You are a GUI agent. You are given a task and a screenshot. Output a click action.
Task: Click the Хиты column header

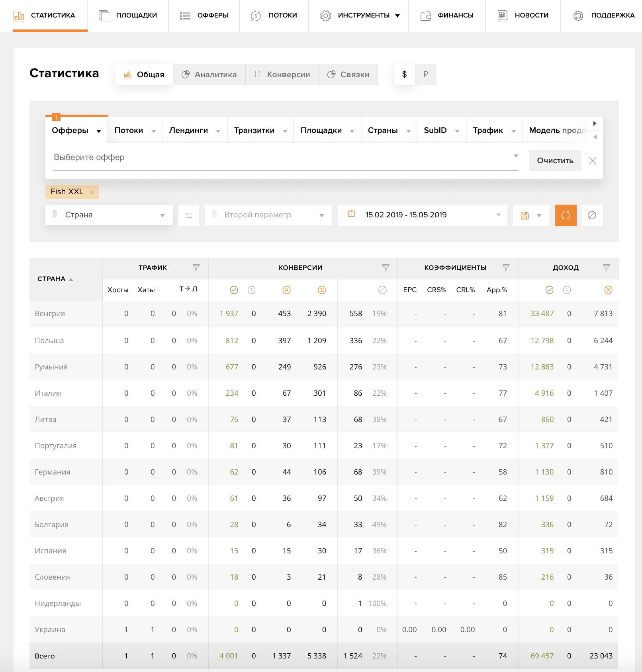click(146, 290)
